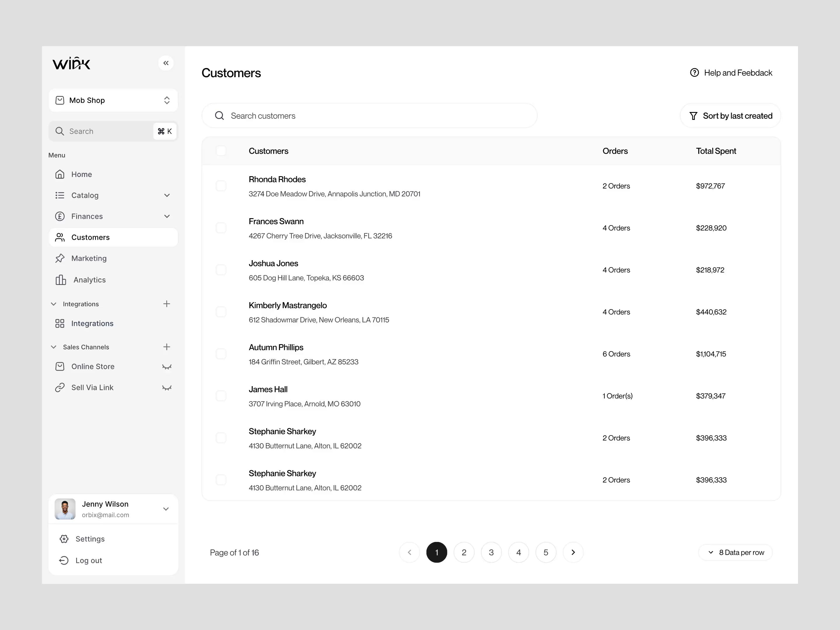Click the Customers people icon in the sidebar
This screenshot has height=630, width=840.
(x=60, y=237)
